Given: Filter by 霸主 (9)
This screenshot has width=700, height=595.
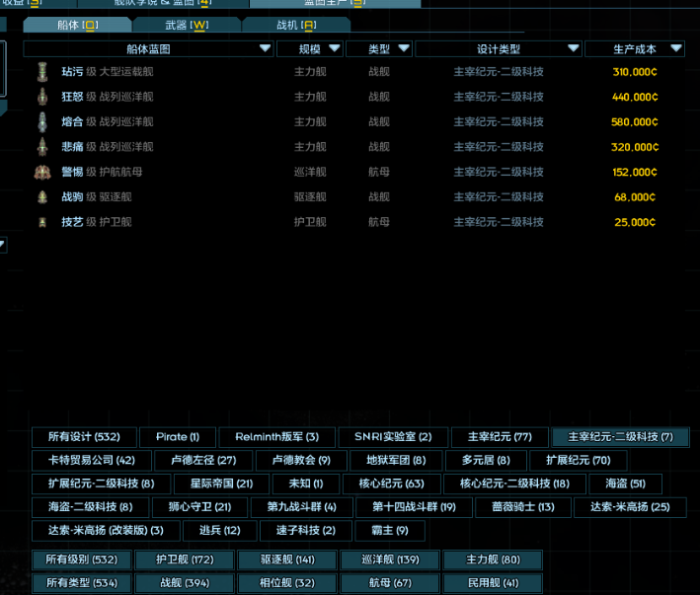Looking at the screenshot, I should click(x=390, y=531).
